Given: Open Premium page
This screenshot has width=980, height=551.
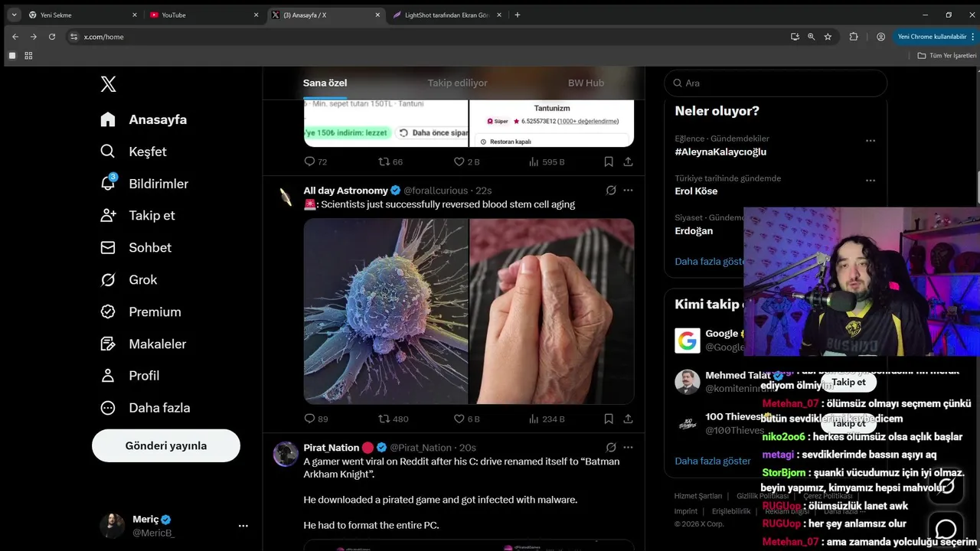Looking at the screenshot, I should [x=141, y=311].
